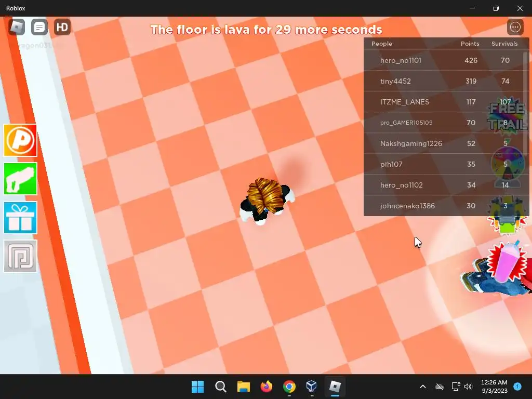The width and height of the screenshot is (532, 399).
Task: Open the volume control in tray
Action: [468, 387]
